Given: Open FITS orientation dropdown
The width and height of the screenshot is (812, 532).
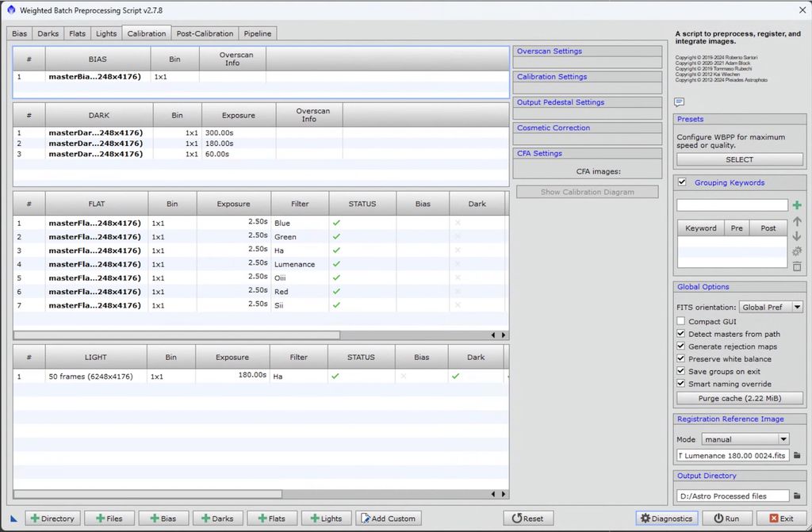Looking at the screenshot, I should point(771,307).
